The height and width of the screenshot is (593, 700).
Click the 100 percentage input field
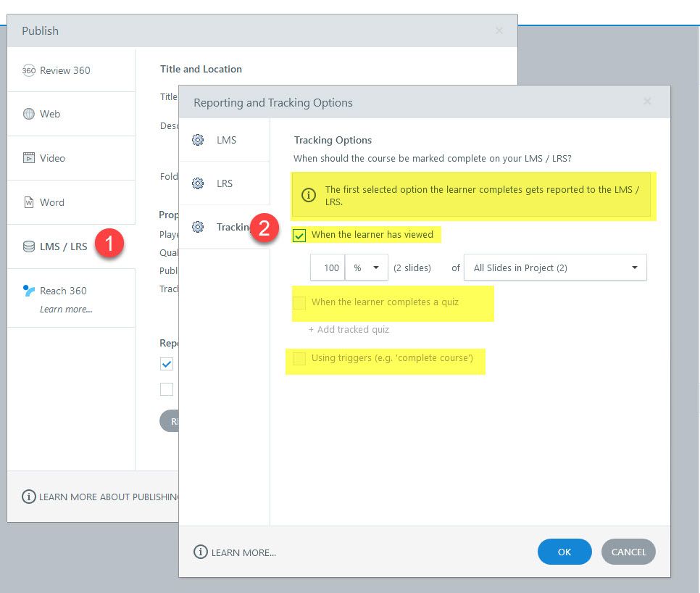[x=328, y=268]
